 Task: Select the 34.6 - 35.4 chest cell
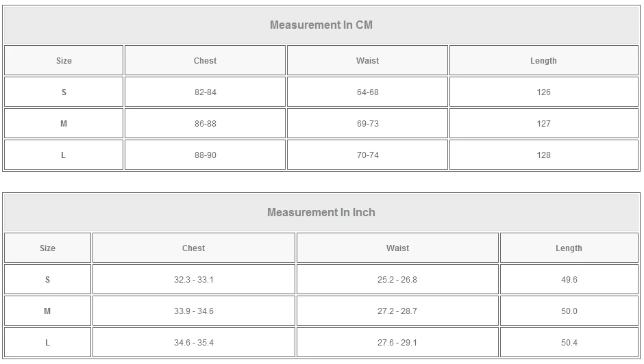coord(193,343)
